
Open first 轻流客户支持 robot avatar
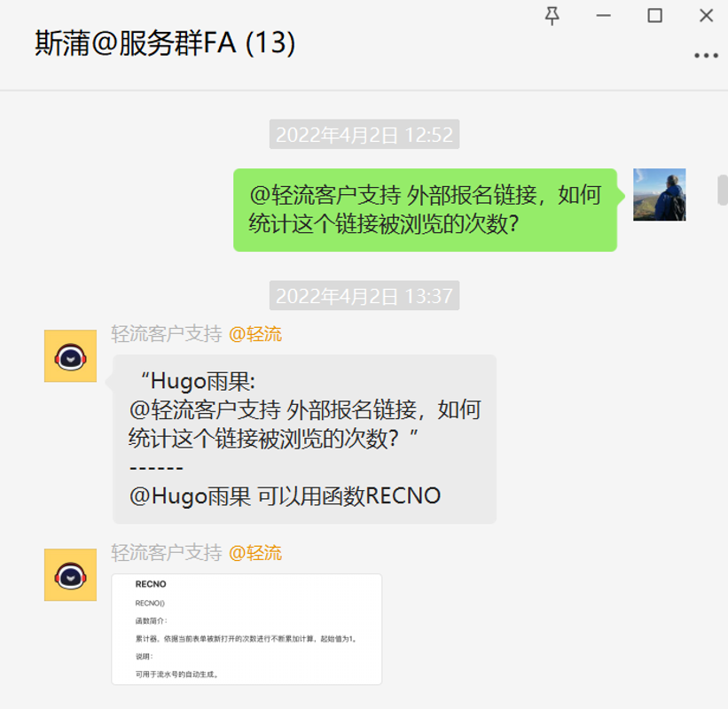71,356
